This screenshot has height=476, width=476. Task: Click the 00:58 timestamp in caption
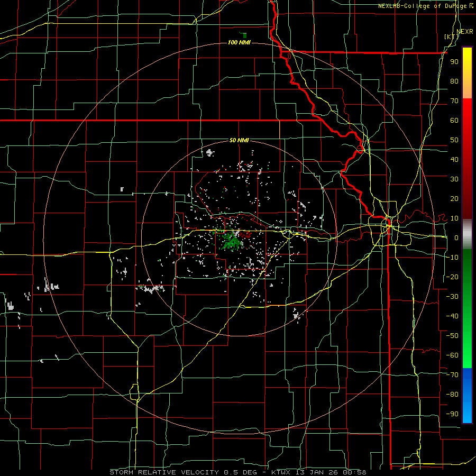tap(354, 472)
